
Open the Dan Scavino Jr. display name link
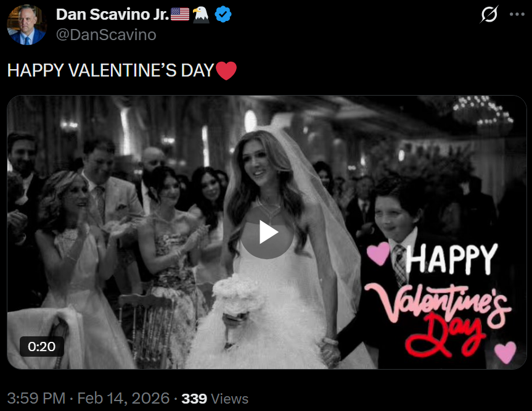[x=112, y=14]
